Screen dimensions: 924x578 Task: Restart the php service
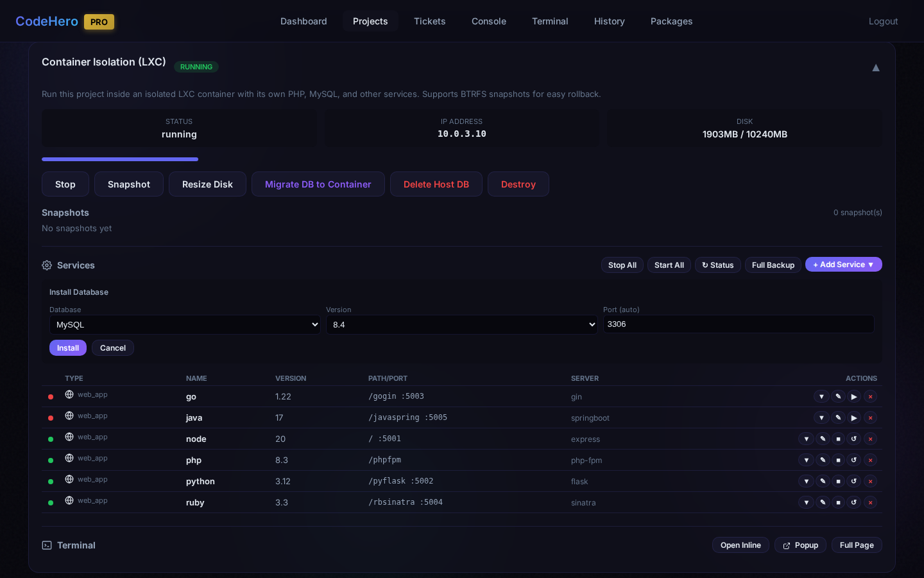[853, 460]
